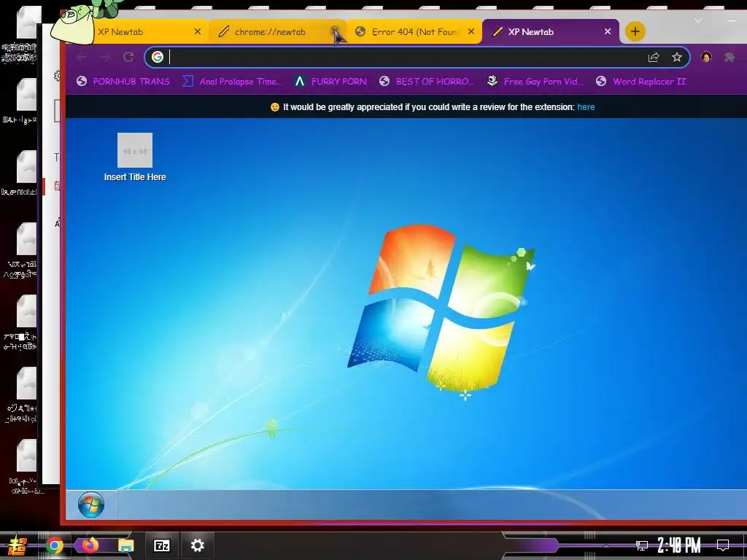Open 7-Zip from the taskbar

click(161, 545)
